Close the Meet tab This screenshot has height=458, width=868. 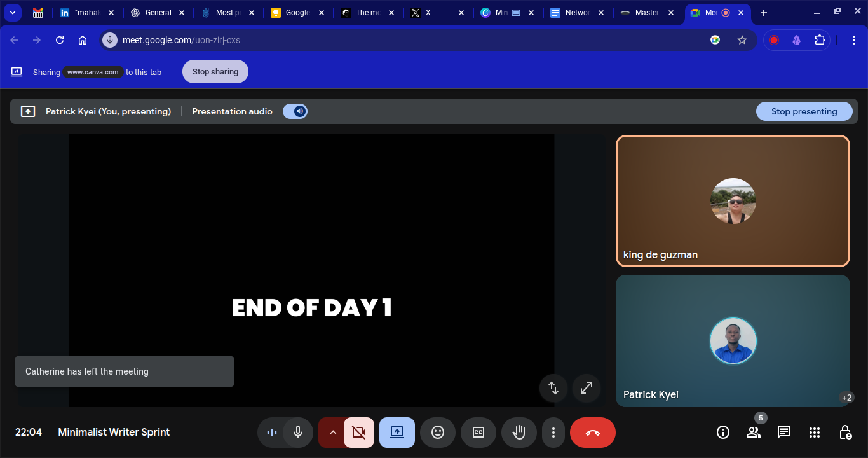coord(741,13)
